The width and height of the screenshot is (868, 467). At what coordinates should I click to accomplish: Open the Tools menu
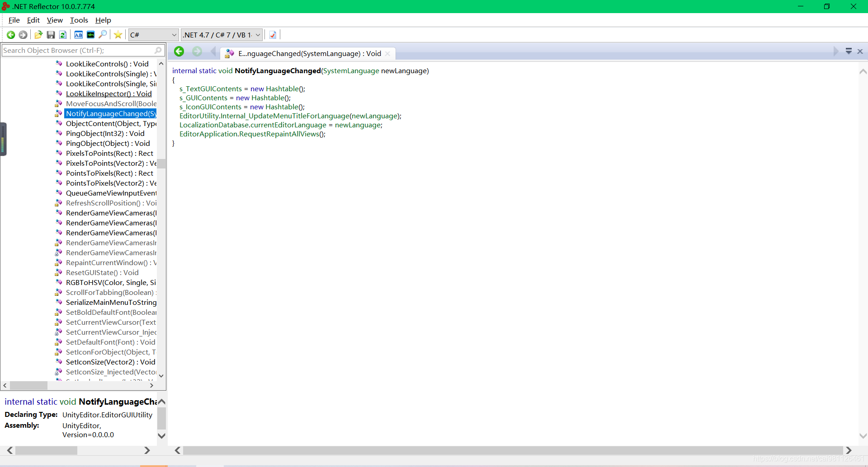(x=79, y=20)
